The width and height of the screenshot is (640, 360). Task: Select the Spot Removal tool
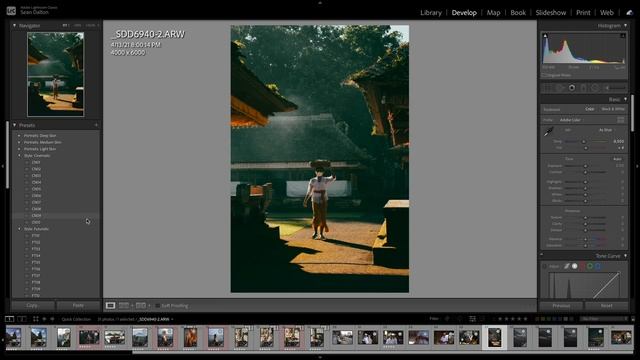pos(560,88)
